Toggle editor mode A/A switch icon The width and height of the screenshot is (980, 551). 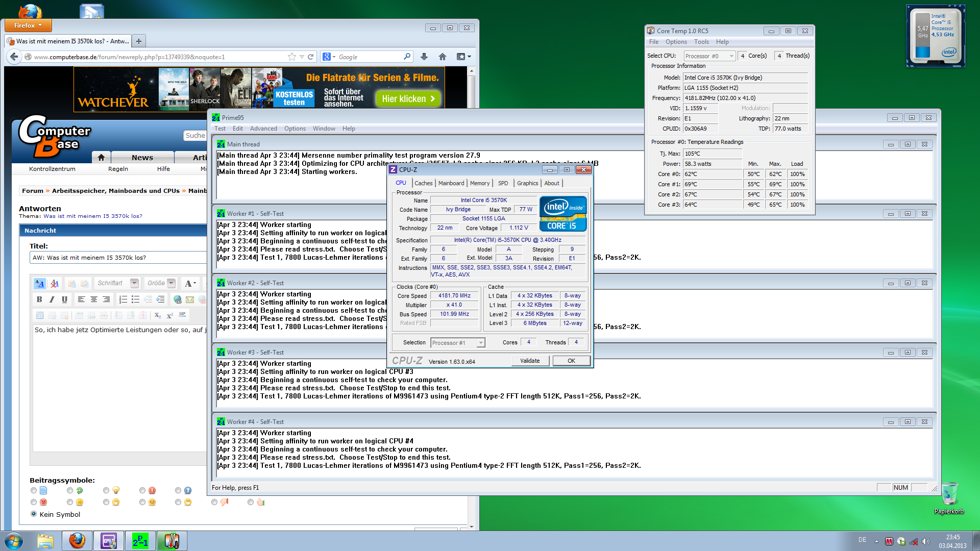[40, 283]
